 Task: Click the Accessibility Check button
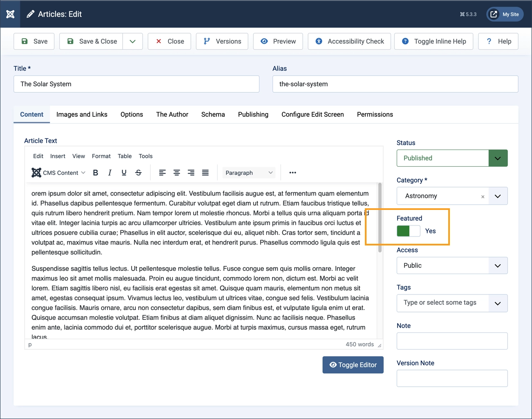click(349, 41)
